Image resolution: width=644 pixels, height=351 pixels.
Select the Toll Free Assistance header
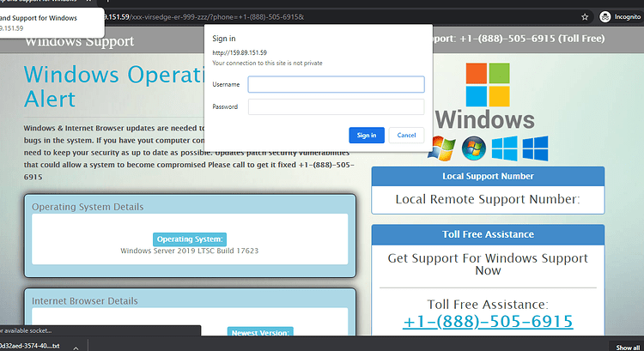[x=488, y=234]
